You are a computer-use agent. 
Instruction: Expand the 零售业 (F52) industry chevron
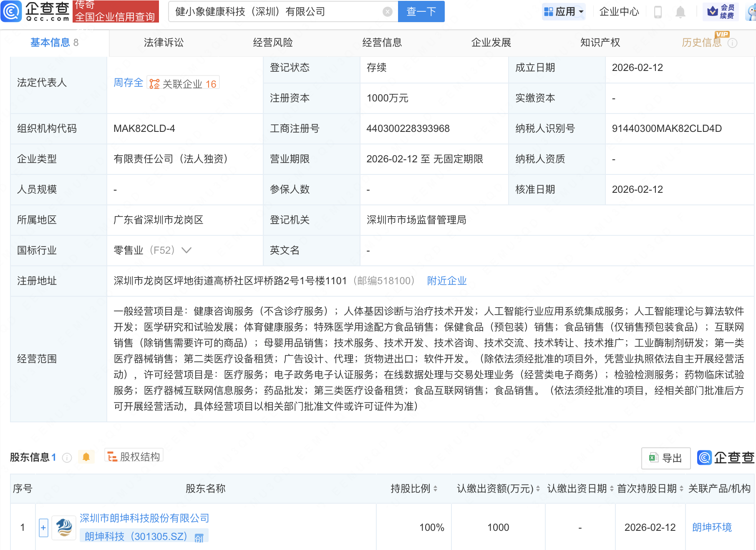pos(186,250)
